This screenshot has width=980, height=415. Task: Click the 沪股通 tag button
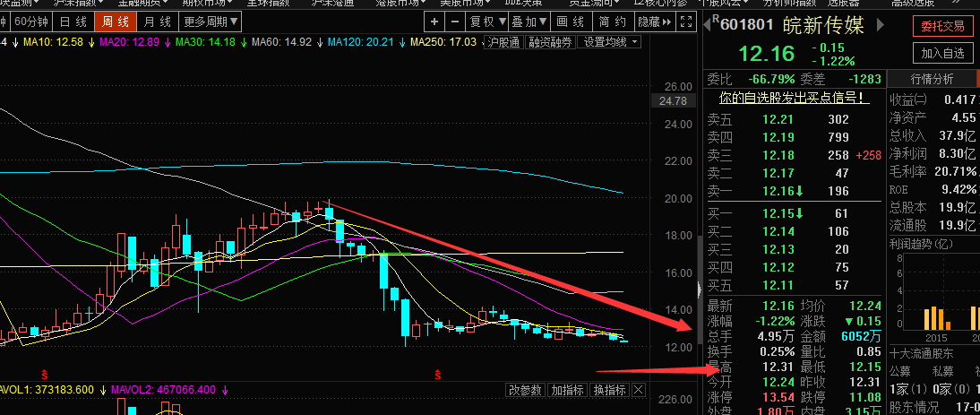coord(504,42)
